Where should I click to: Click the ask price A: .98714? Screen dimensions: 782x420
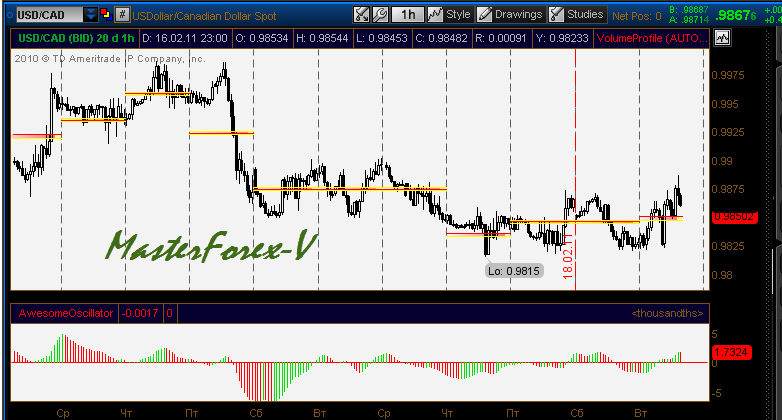(x=689, y=20)
